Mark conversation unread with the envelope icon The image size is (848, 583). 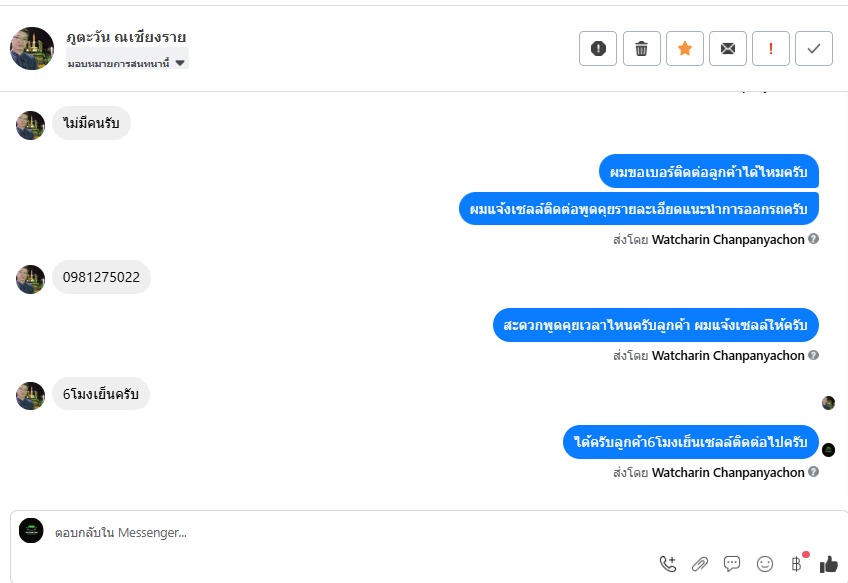click(x=728, y=49)
